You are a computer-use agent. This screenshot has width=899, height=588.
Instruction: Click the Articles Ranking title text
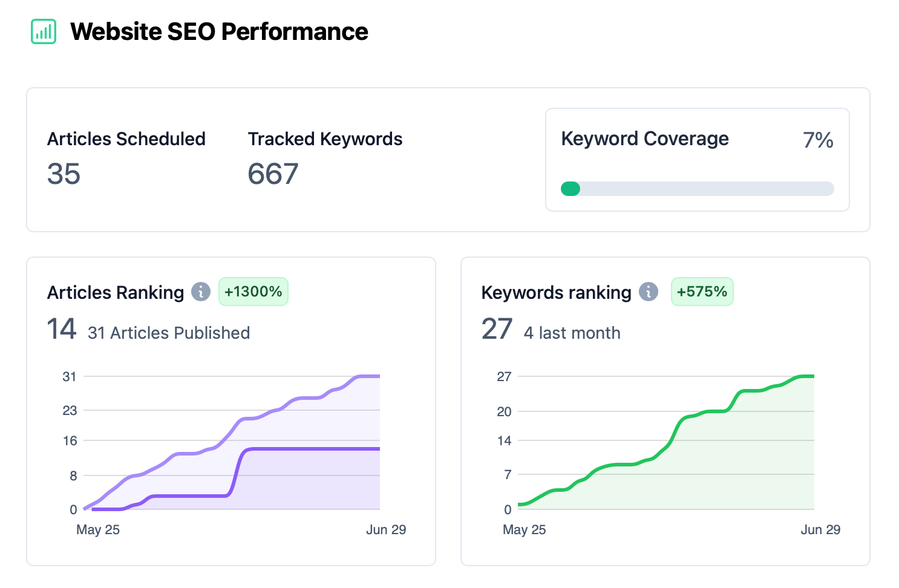pyautogui.click(x=116, y=292)
